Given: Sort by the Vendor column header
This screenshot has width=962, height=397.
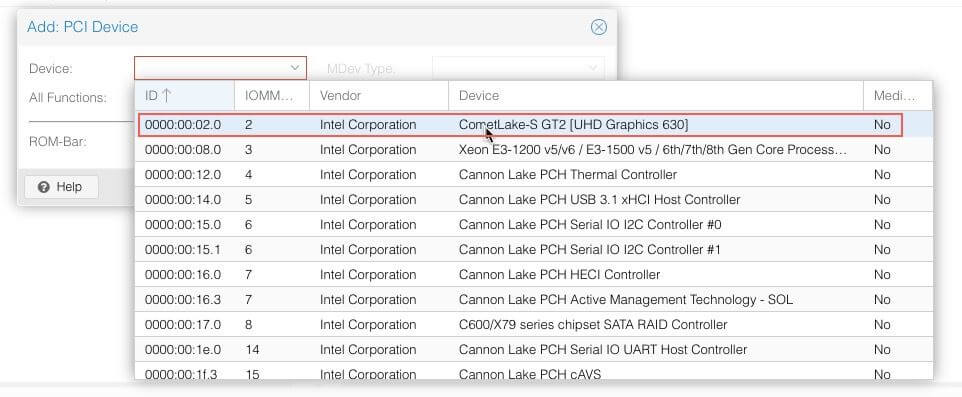Looking at the screenshot, I should point(379,96).
